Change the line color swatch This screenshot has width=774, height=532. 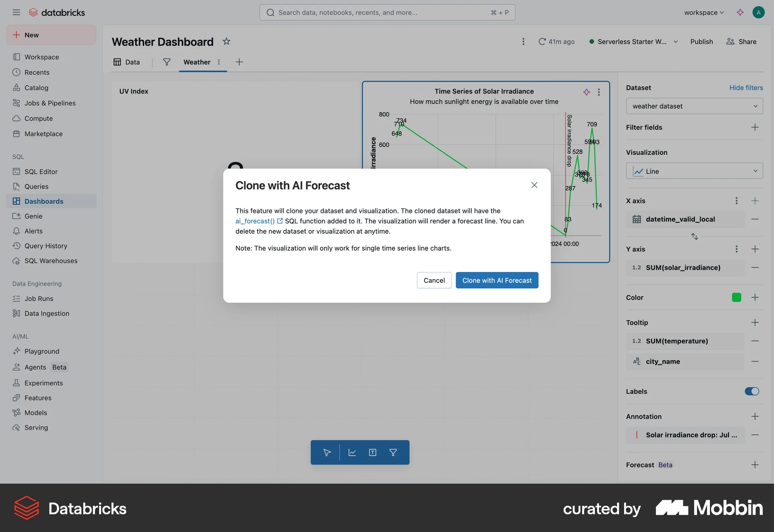tap(737, 297)
